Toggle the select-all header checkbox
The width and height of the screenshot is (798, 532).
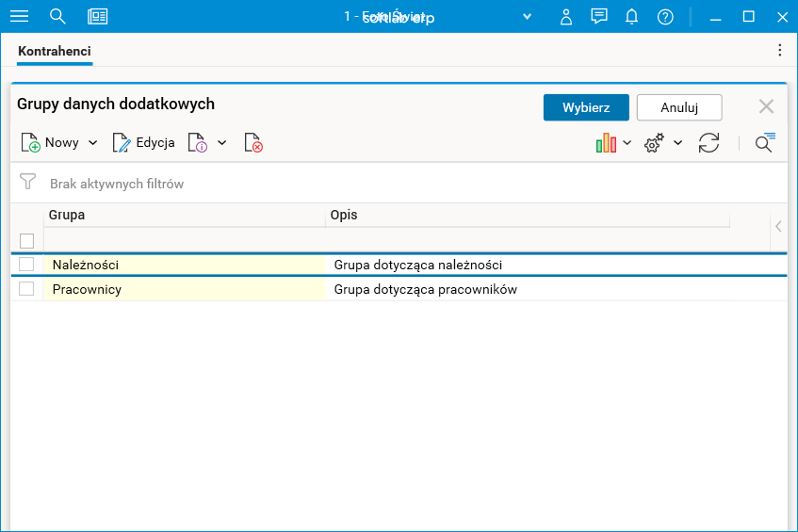tap(26, 241)
